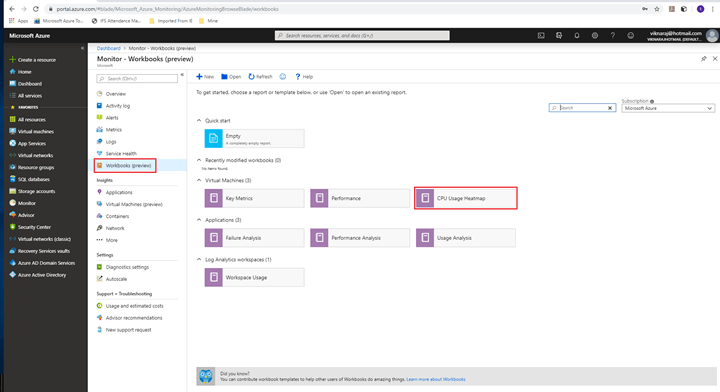Viewport: 720px width, 392px height.
Task: Click Refresh in the toolbar
Action: 260,77
